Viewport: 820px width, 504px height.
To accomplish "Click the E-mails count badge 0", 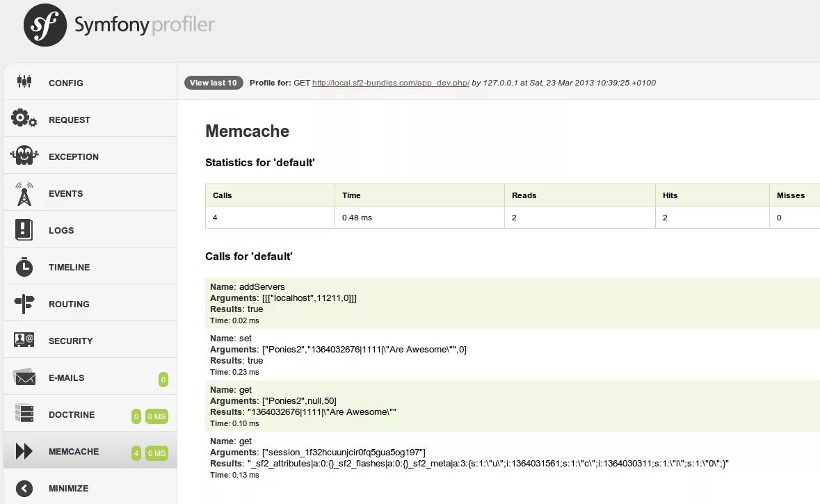I will tap(163, 380).
